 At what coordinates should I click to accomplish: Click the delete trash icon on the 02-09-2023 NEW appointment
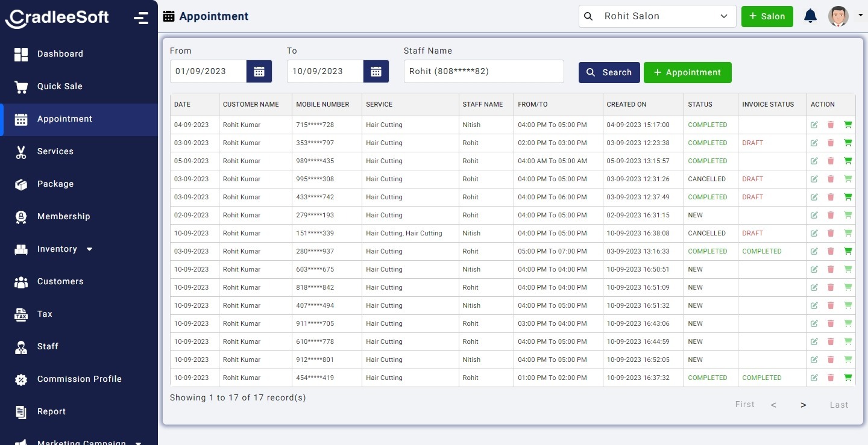tap(831, 215)
